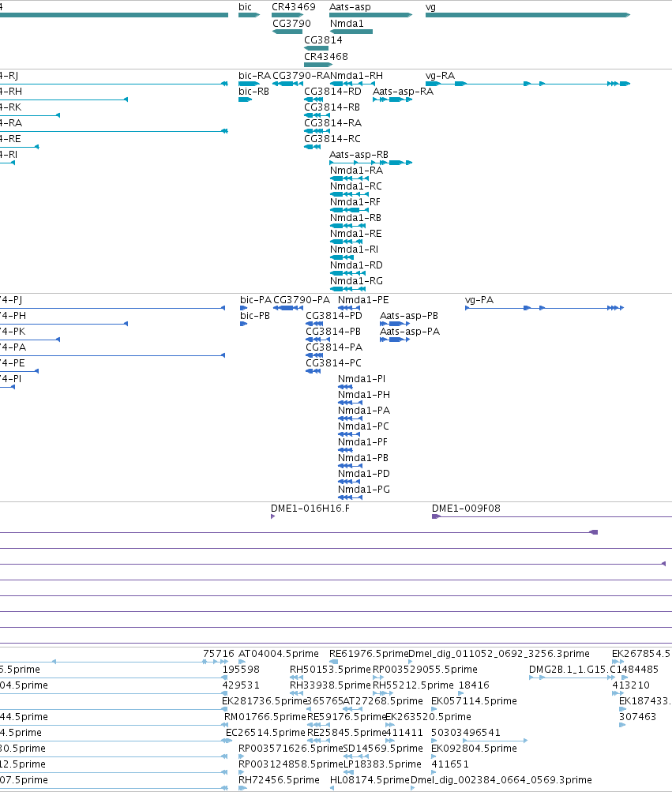Select the RE61976.5prime EST
Viewport: 672px width, 792px height.
334,662
